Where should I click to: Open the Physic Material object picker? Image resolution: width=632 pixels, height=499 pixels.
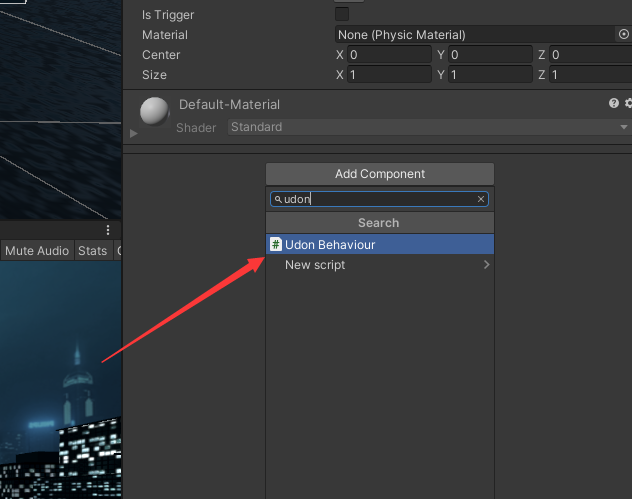coord(623,34)
